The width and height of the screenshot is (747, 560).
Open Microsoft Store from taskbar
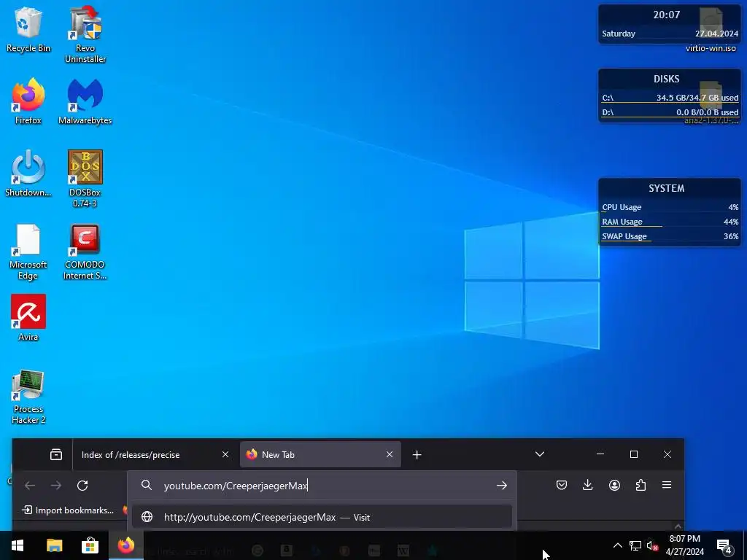point(90,545)
